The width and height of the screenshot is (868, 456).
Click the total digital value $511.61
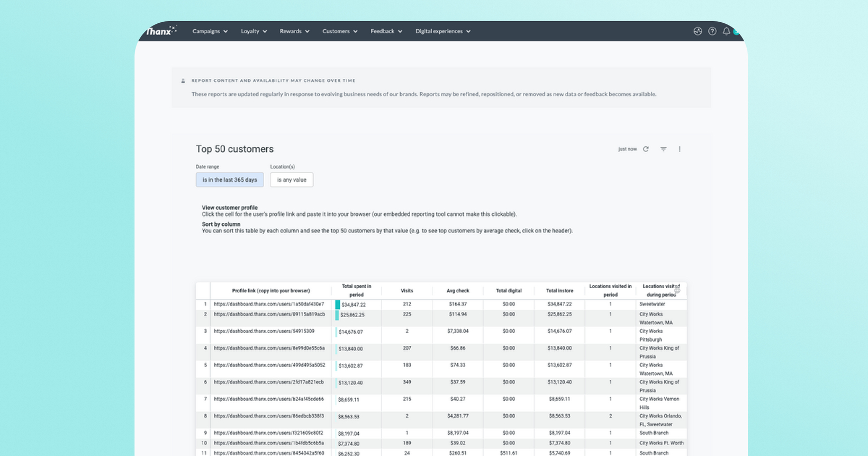pyautogui.click(x=509, y=453)
